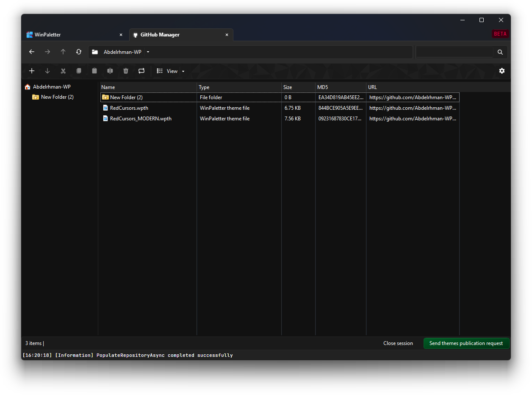
Task: Click the folder icon in the address bar
Action: (x=95, y=52)
